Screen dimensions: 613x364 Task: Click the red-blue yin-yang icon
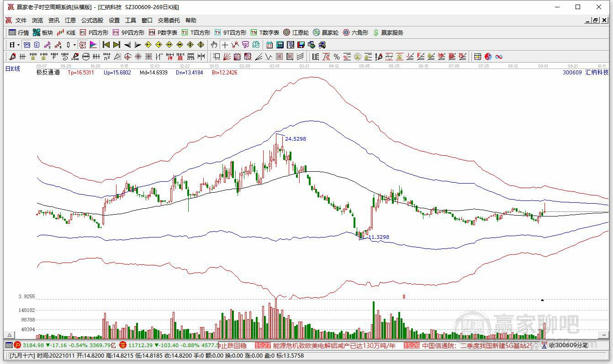pyautogui.click(x=488, y=57)
